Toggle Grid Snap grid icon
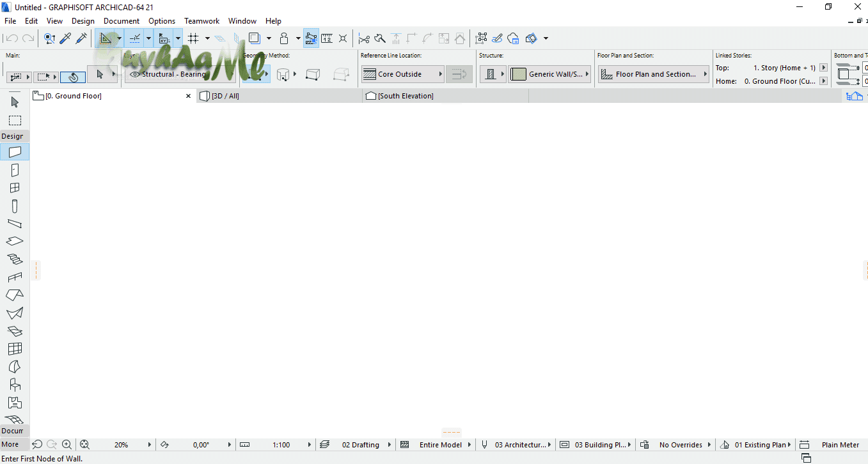Viewport: 868px width, 464px height. (x=193, y=38)
